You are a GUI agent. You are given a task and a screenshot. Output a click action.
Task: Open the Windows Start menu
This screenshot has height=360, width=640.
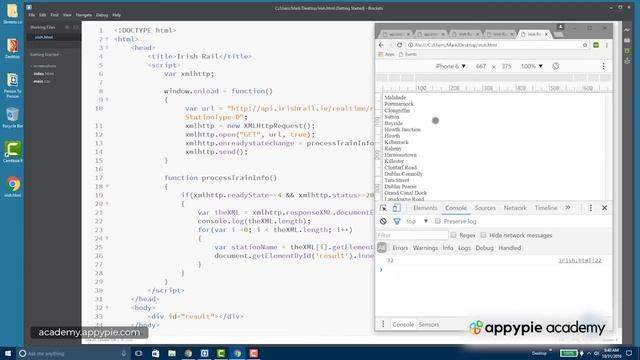(x=7, y=353)
